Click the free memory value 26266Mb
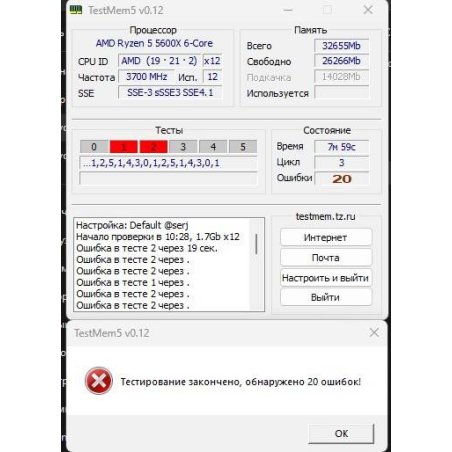The height and width of the screenshot is (452, 452). (x=341, y=61)
